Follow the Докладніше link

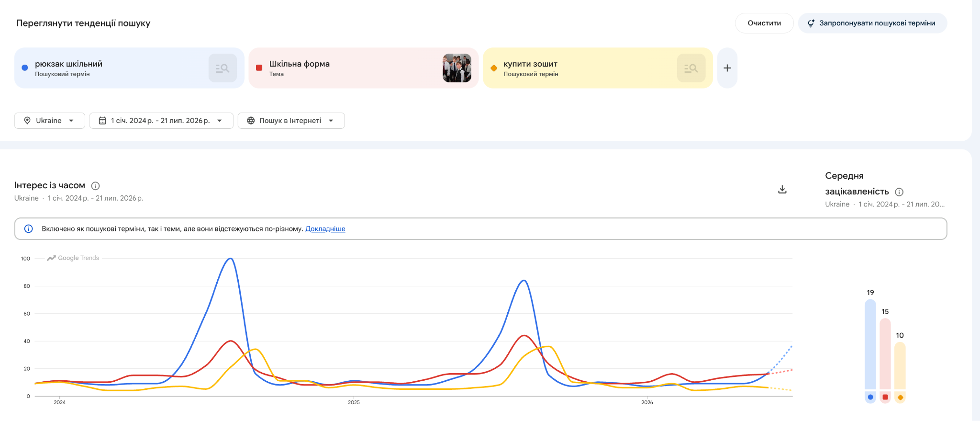coord(325,229)
